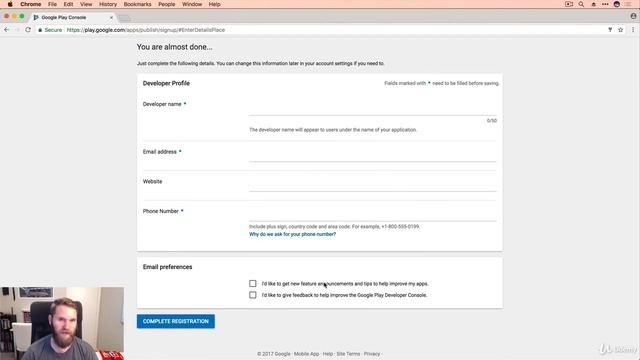Click the Complete Registration button
The height and width of the screenshot is (360, 640).
(x=176, y=321)
